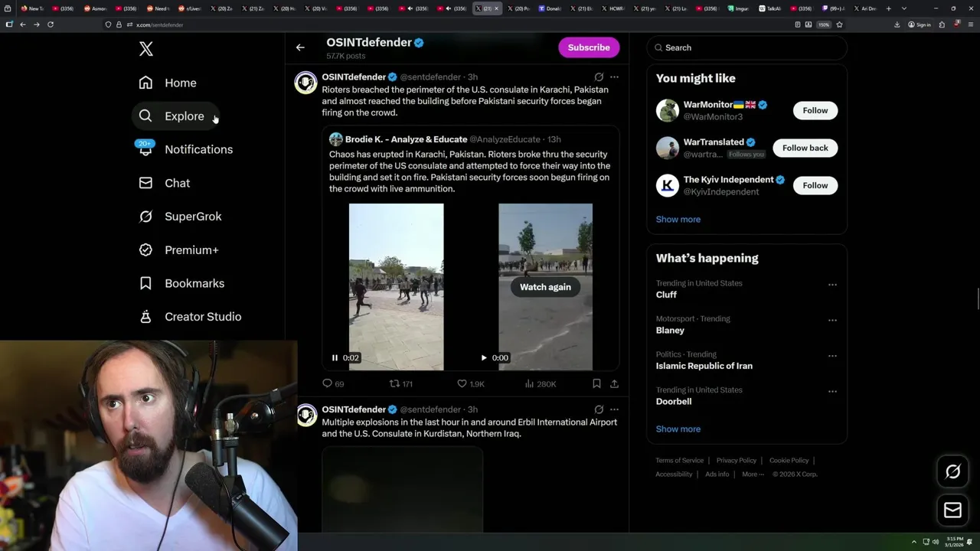Screen dimensions: 980x551
Task: Click the address bar URL
Action: click(160, 24)
